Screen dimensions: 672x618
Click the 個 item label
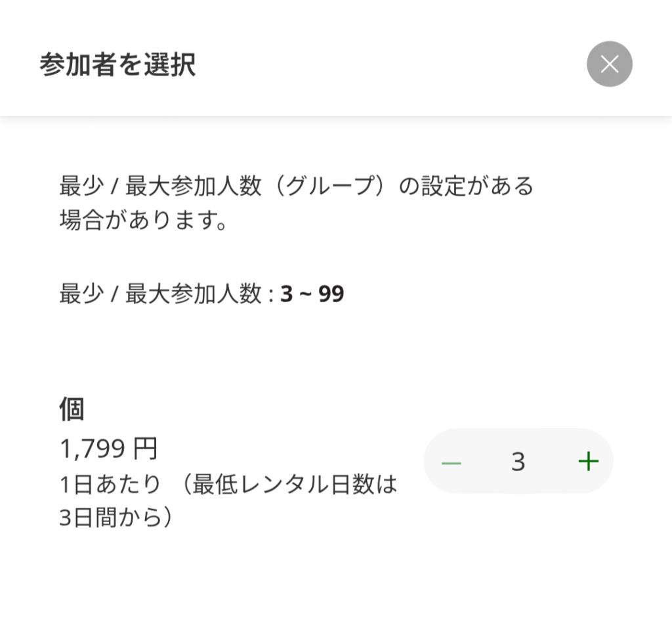(x=72, y=408)
